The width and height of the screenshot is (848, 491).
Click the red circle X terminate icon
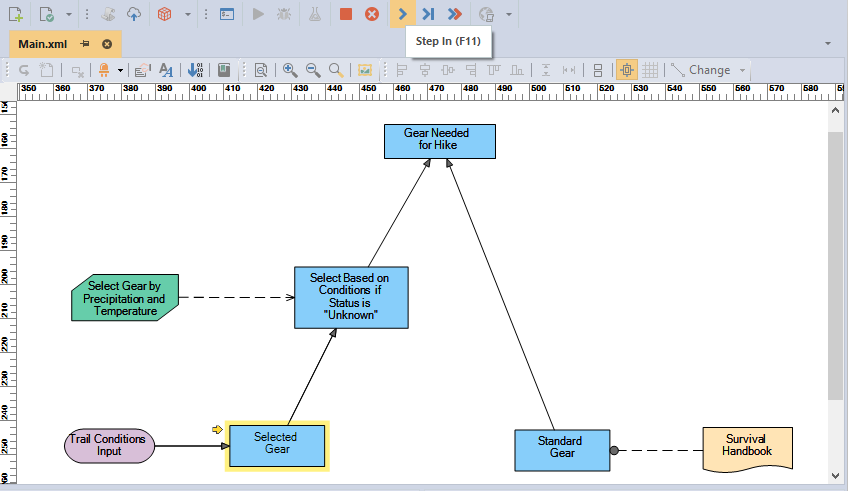[372, 14]
